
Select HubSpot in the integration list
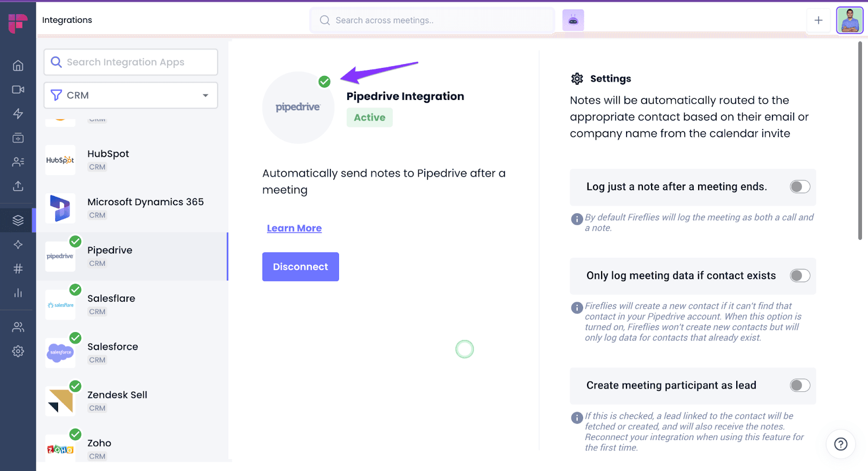tap(132, 160)
